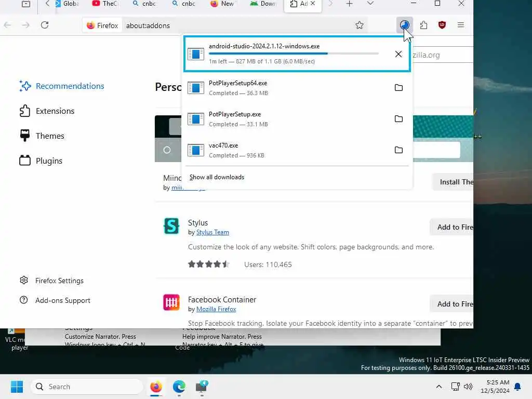Open Microsoft Edge from the taskbar
This screenshot has height=399, width=532.
179,387
